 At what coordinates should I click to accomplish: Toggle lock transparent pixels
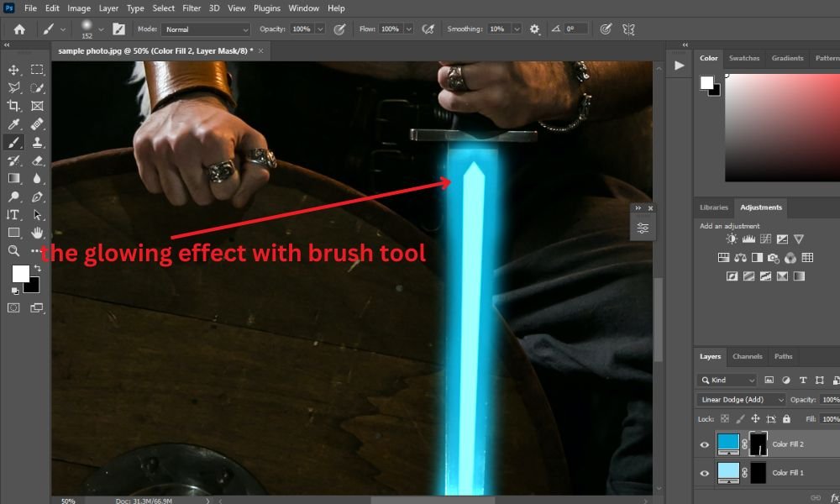725,419
